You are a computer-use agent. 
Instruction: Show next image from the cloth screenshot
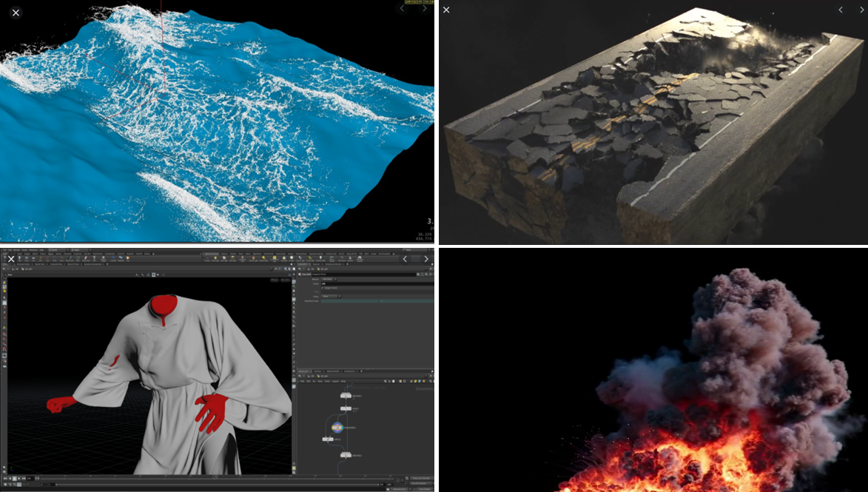point(425,259)
